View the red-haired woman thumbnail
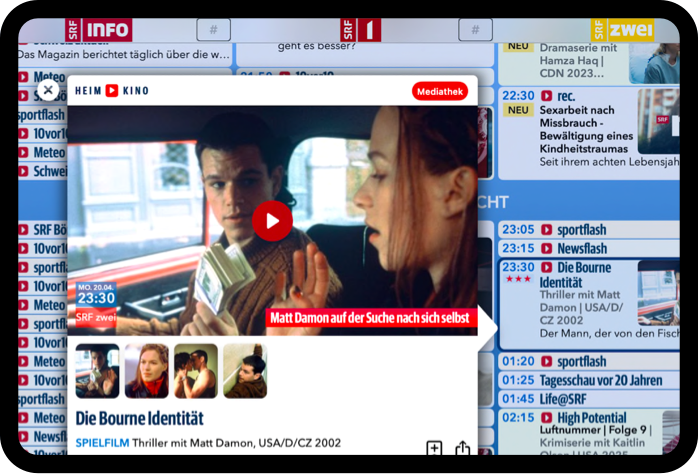This screenshot has width=698, height=475. (146, 371)
